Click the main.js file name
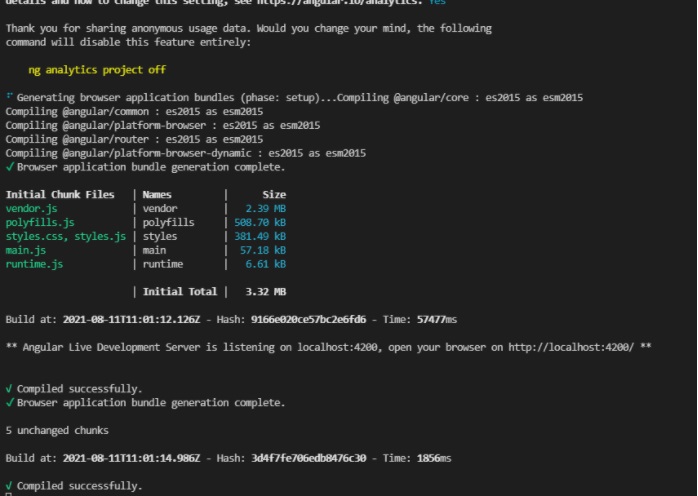 (25, 250)
